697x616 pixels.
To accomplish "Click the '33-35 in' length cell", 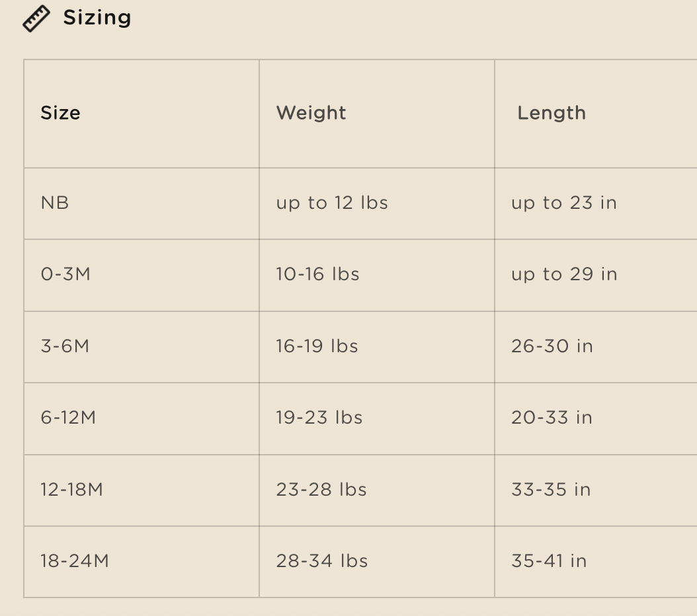I will pos(596,490).
